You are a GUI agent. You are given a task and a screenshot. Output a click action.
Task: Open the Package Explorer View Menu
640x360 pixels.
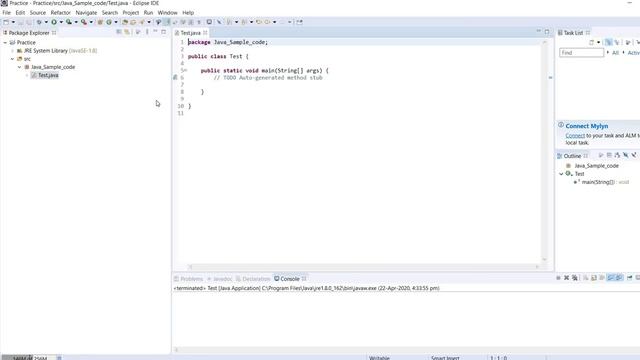coord(147,32)
